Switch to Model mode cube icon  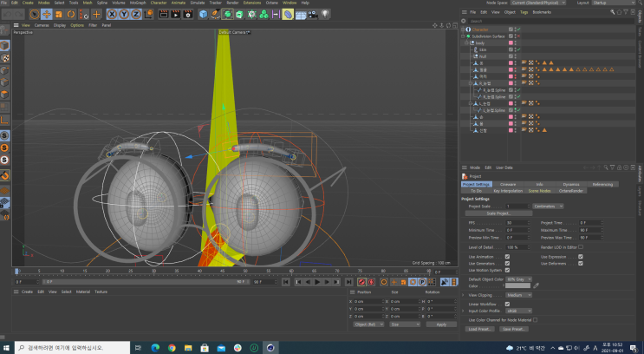pos(4,45)
